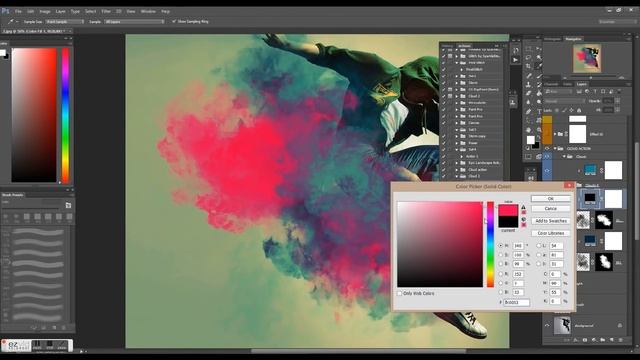Expand the Storm copy action set
640x360 pixels.
(457, 136)
